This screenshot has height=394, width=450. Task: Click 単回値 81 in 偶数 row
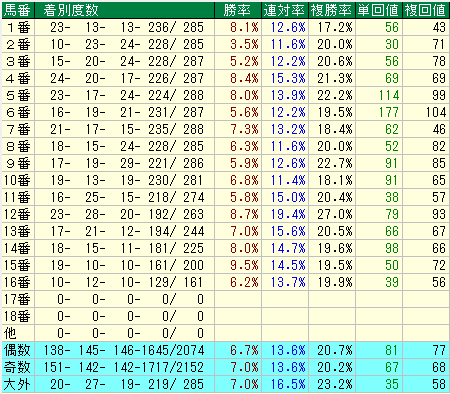[x=392, y=350]
